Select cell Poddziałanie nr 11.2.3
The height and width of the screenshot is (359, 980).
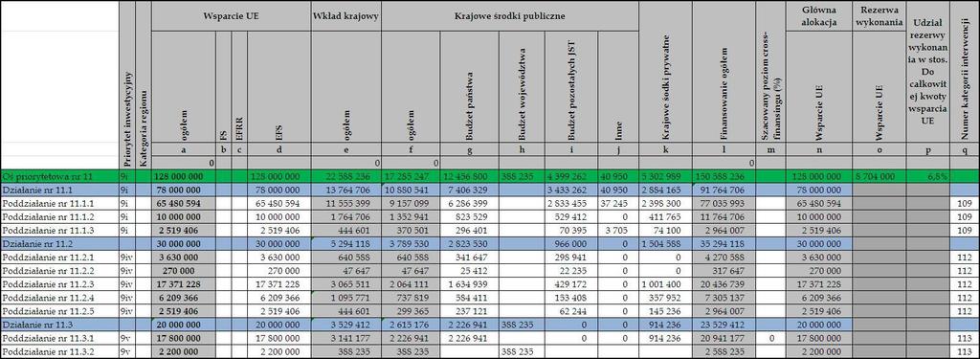pyautogui.click(x=59, y=284)
